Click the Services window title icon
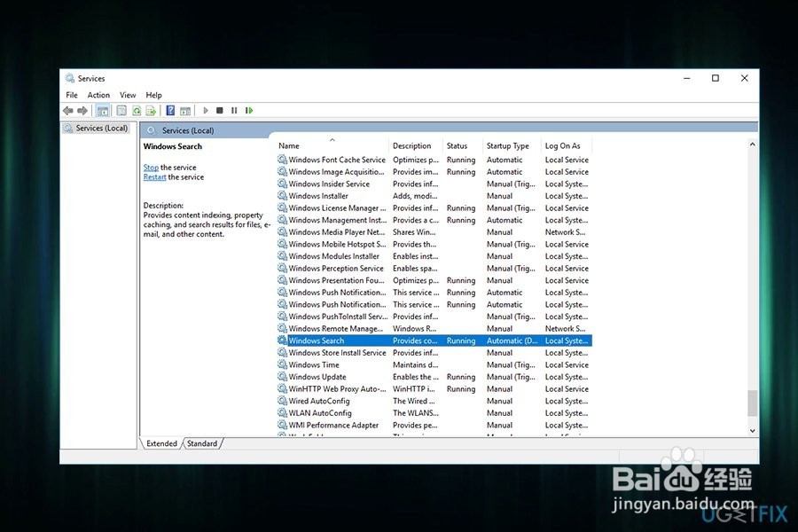798x532 pixels. click(70, 78)
